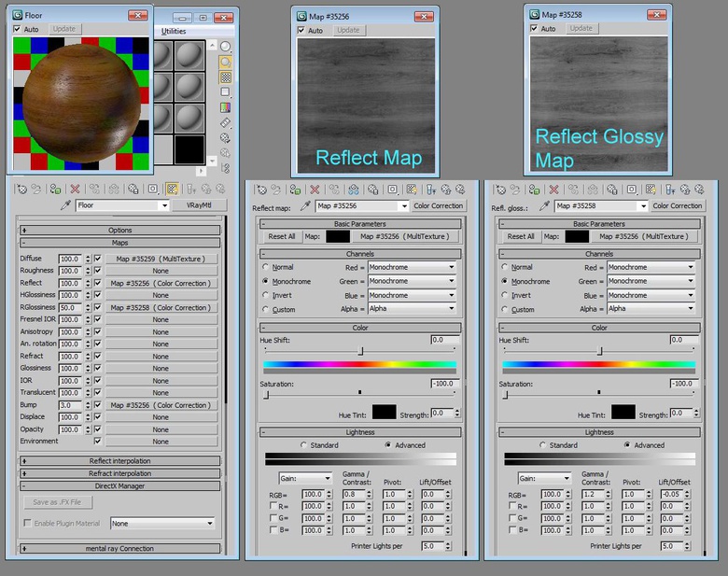Select the black sample slot in material editor

[189, 149]
